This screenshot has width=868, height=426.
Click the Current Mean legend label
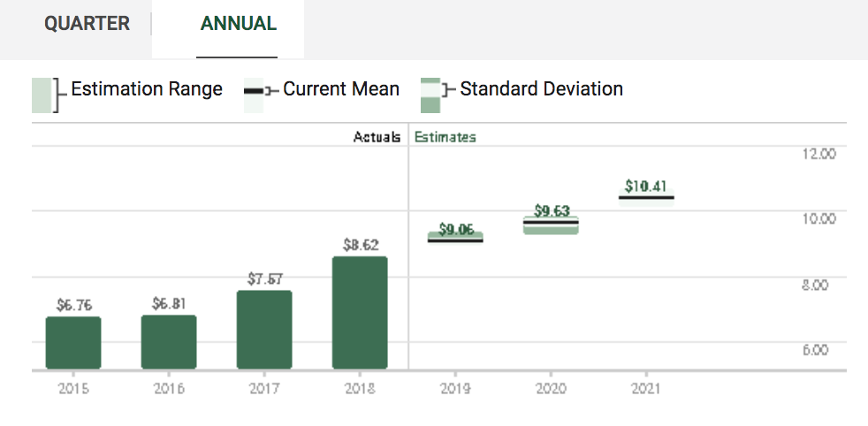[341, 89]
